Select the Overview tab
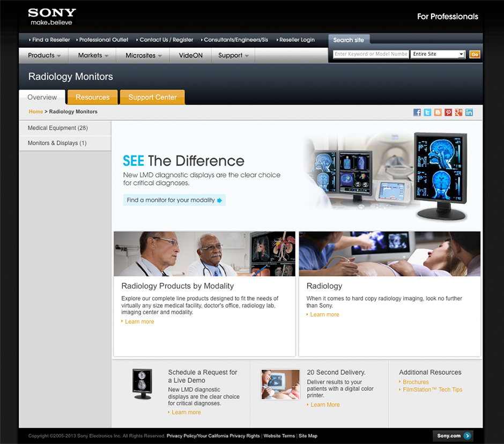504x444 pixels. [x=42, y=97]
